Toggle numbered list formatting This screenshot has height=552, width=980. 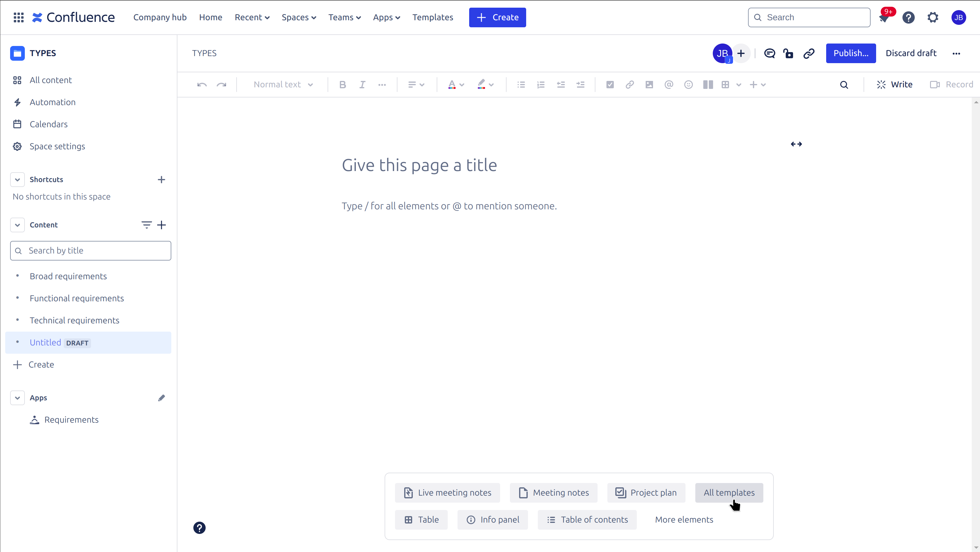pyautogui.click(x=541, y=85)
